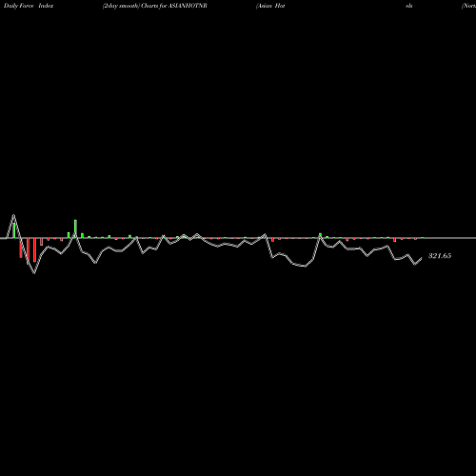Click the '(Asian Hot' title text
The image size is (476, 476).
point(270,6)
